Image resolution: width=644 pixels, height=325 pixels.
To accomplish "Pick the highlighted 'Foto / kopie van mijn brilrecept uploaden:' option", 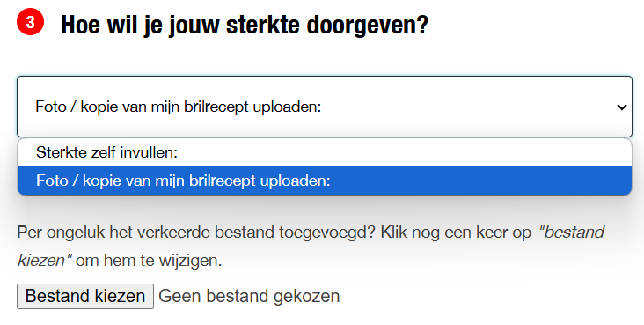I will 183,181.
